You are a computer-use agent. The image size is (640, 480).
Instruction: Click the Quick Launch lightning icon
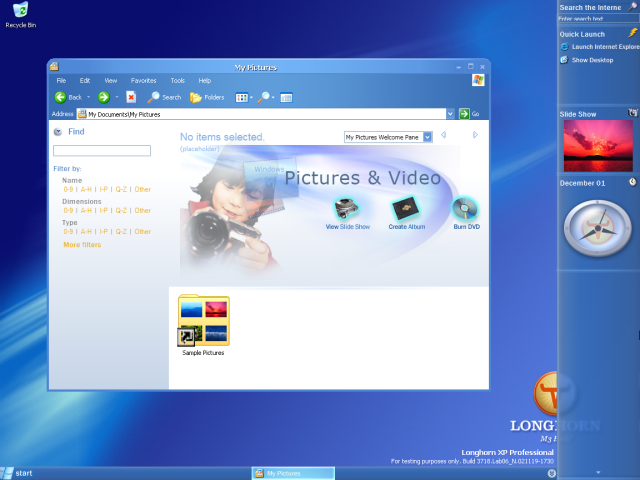[632, 33]
